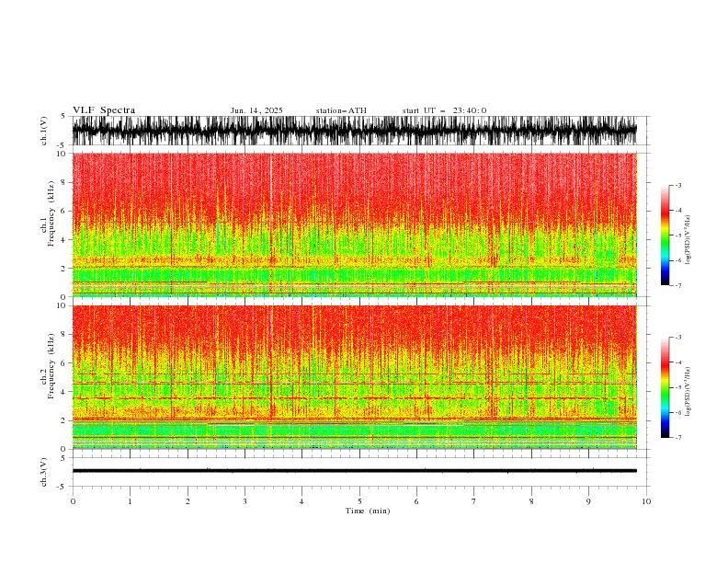Click the "Time (min)" axis label
Screen dimensions: 728x563
368,511
